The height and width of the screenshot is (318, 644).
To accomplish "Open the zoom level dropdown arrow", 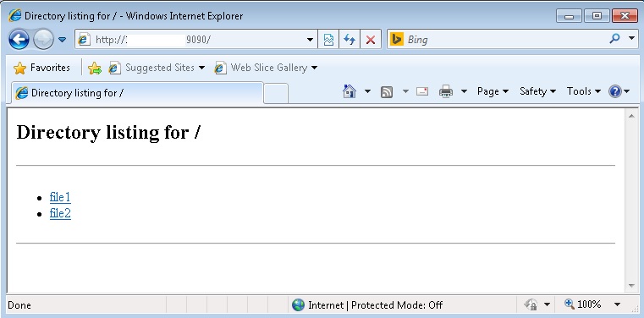I will 617,304.
